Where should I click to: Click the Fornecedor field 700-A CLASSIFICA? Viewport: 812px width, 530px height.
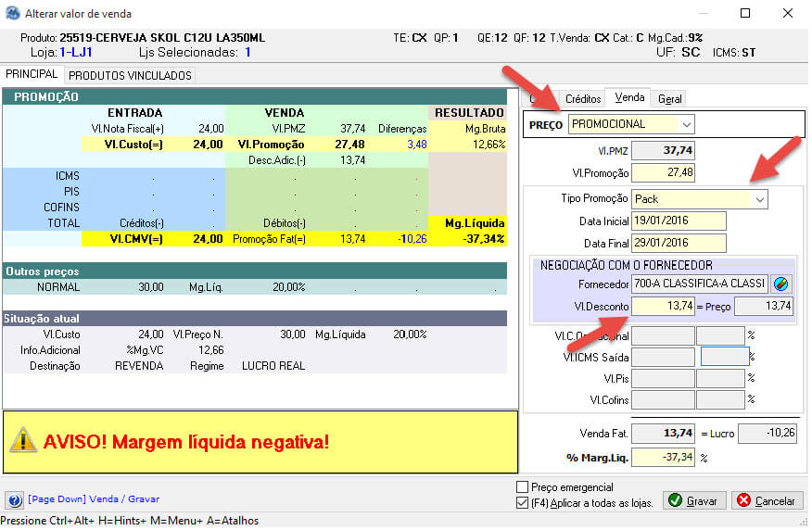tap(700, 284)
